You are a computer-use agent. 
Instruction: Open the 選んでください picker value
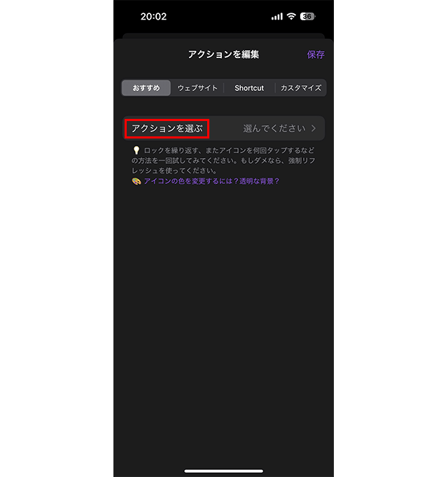(x=274, y=129)
